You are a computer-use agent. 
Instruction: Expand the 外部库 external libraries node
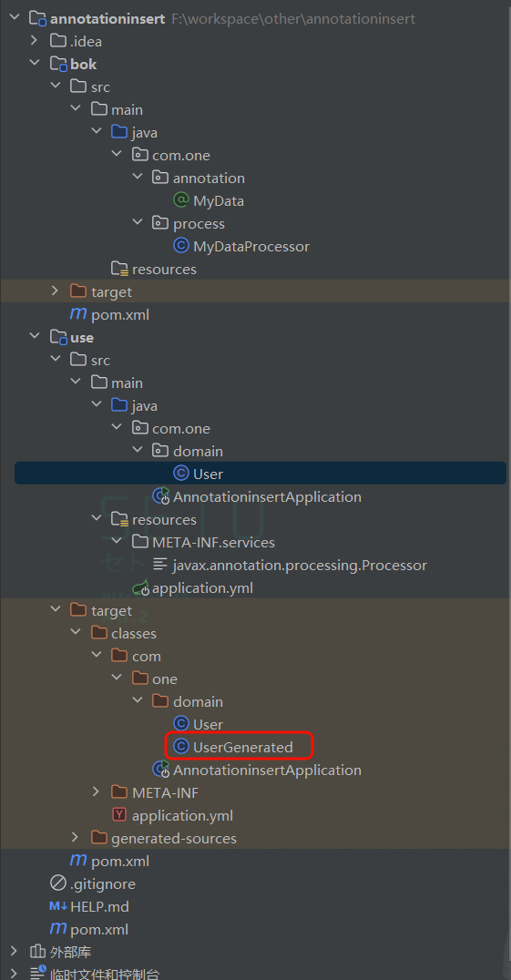coord(13,952)
